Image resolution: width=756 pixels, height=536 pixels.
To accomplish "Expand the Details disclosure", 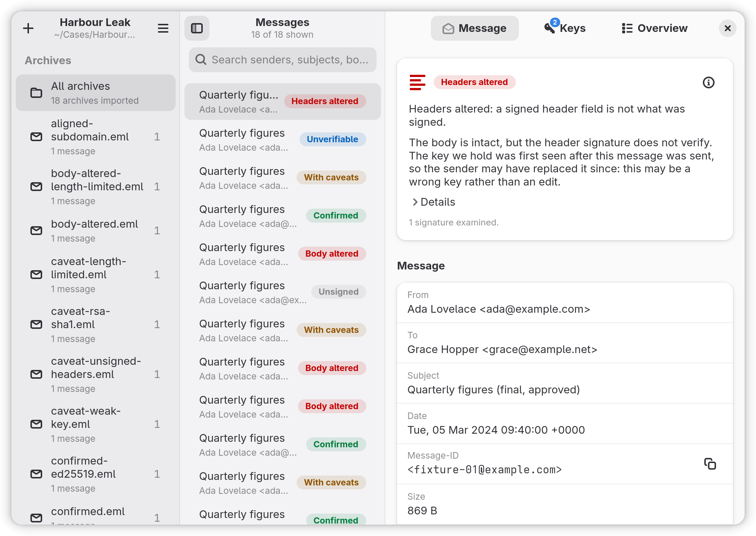I will [434, 202].
